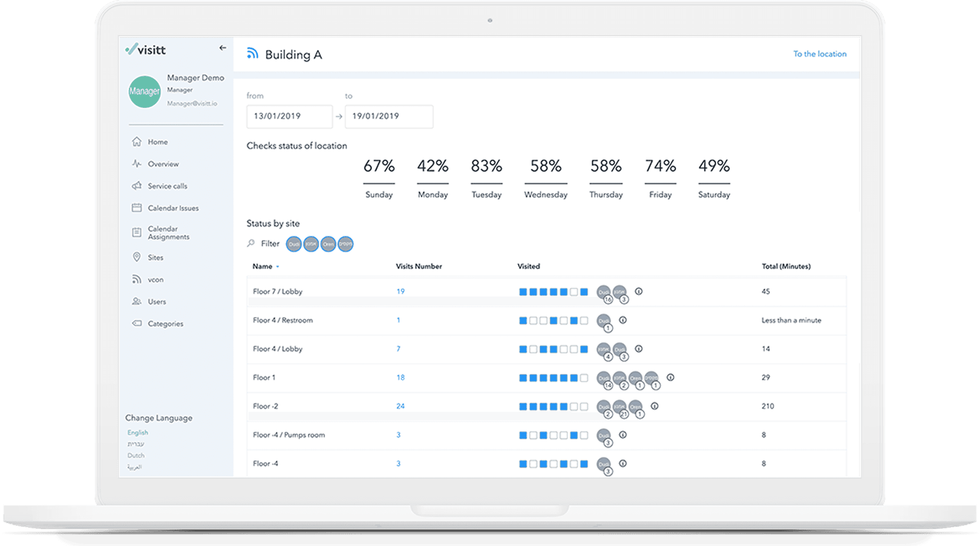This screenshot has width=980, height=546.
Task: Edit the from date 13/01/2019
Action: pyautogui.click(x=289, y=116)
